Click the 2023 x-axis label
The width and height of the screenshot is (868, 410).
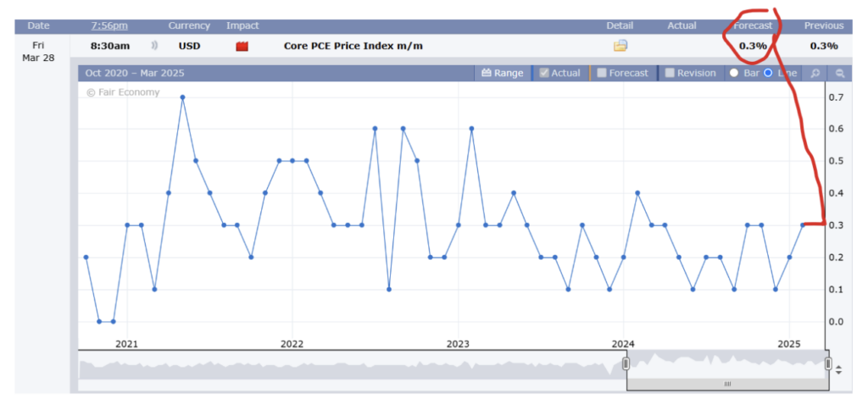[458, 344]
